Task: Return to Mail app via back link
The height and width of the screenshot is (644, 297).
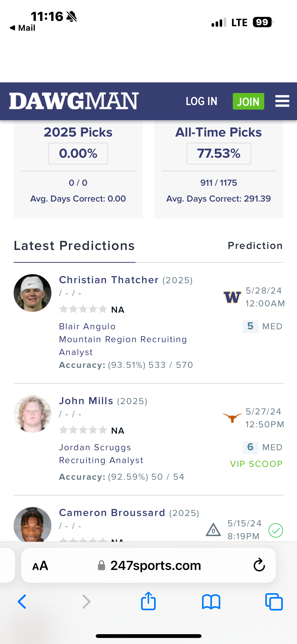Action: point(23,28)
